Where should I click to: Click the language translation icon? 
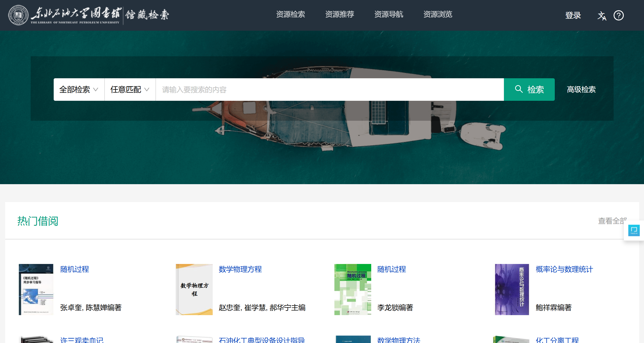pyautogui.click(x=602, y=16)
